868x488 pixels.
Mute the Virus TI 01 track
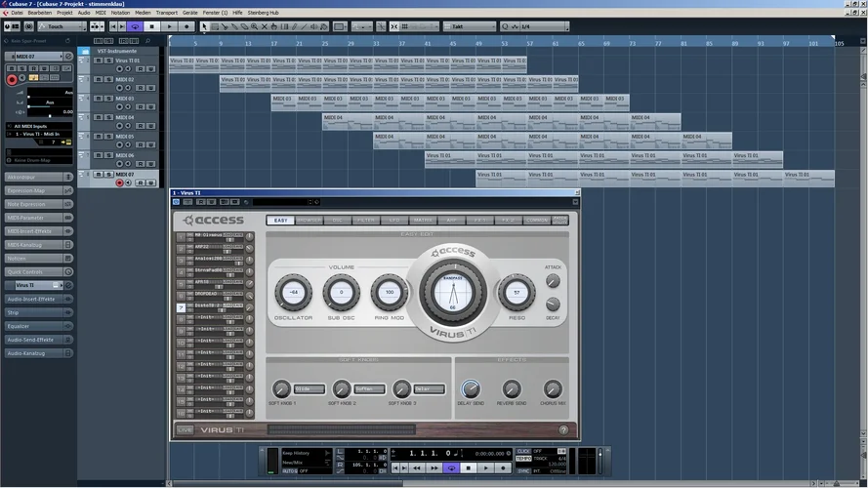99,61
